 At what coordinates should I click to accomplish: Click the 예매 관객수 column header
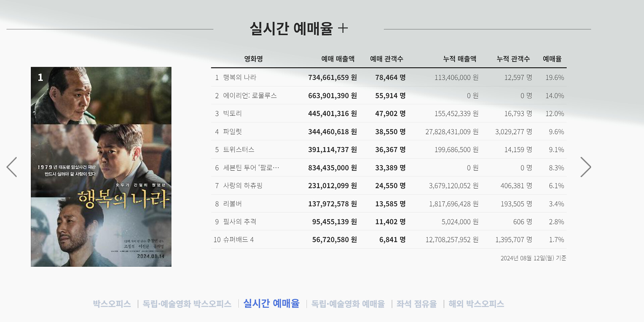pyautogui.click(x=386, y=59)
